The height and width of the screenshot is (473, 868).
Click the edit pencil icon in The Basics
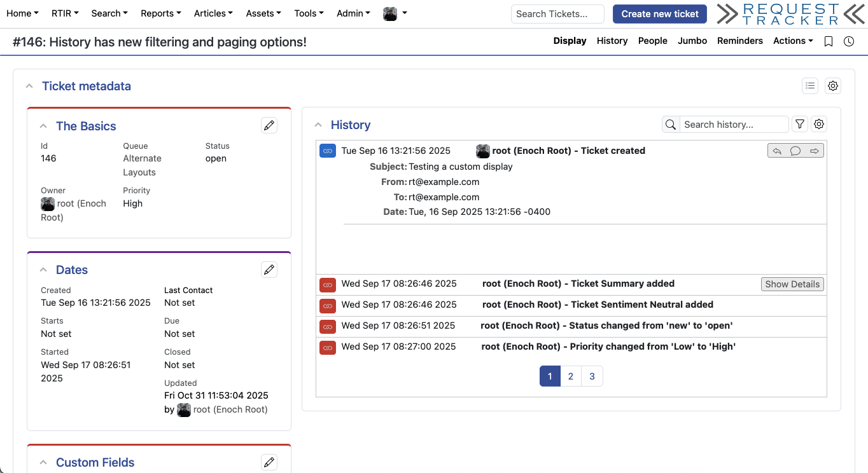[269, 125]
